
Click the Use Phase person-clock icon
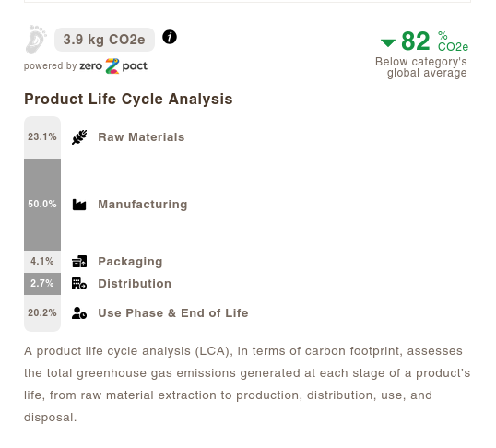(79, 312)
